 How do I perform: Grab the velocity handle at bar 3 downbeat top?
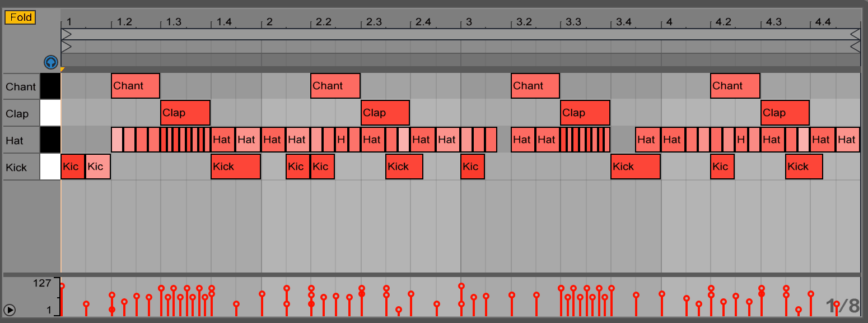[x=461, y=286]
